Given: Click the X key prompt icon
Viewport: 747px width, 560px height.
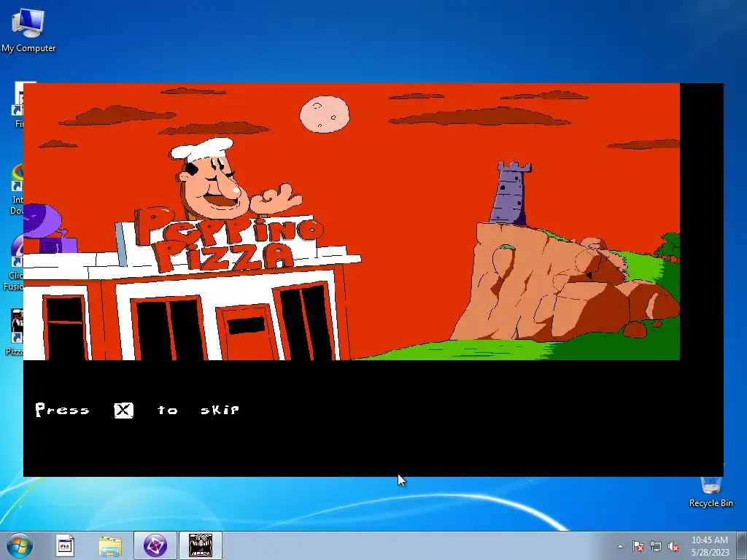Looking at the screenshot, I should click(x=124, y=410).
